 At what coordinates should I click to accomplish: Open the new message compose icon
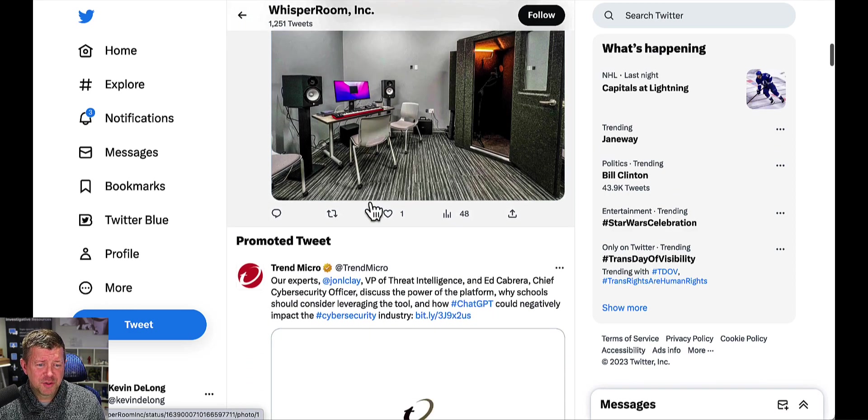783,405
